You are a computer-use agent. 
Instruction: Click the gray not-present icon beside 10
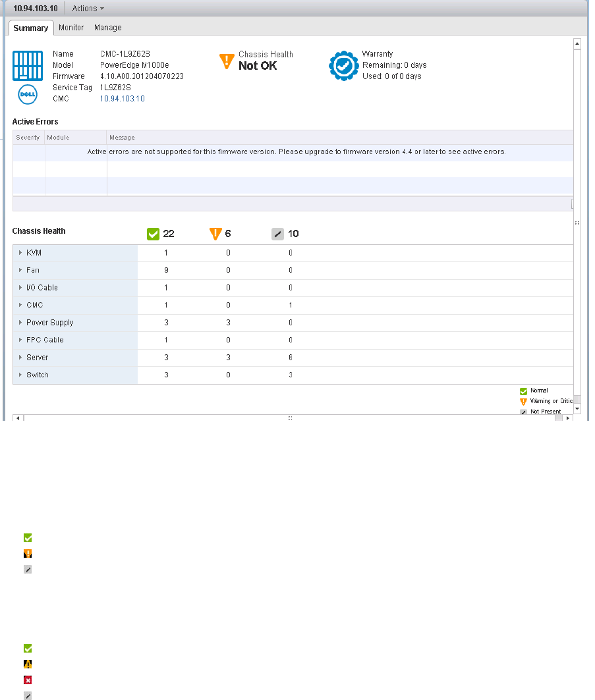pyautogui.click(x=278, y=234)
